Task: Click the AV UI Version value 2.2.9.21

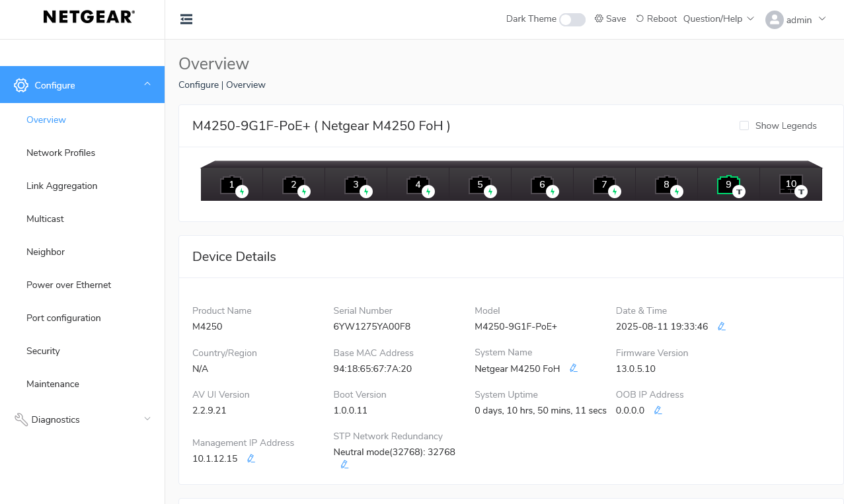Action: click(x=210, y=410)
